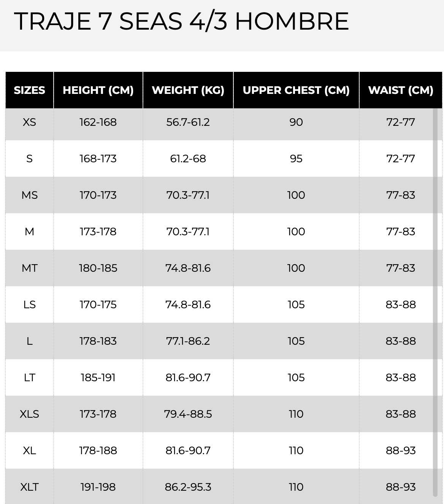Select the XS size cell
The width and height of the screenshot is (444, 504).
[29, 122]
